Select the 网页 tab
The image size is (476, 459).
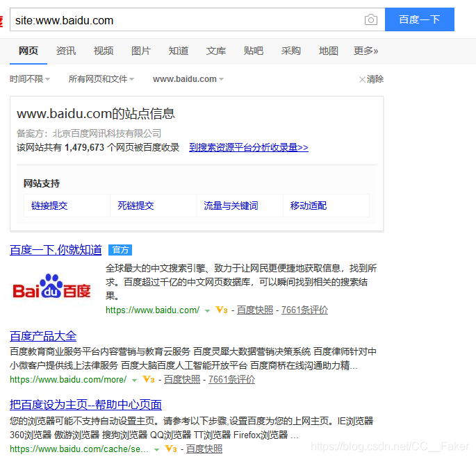coord(28,51)
